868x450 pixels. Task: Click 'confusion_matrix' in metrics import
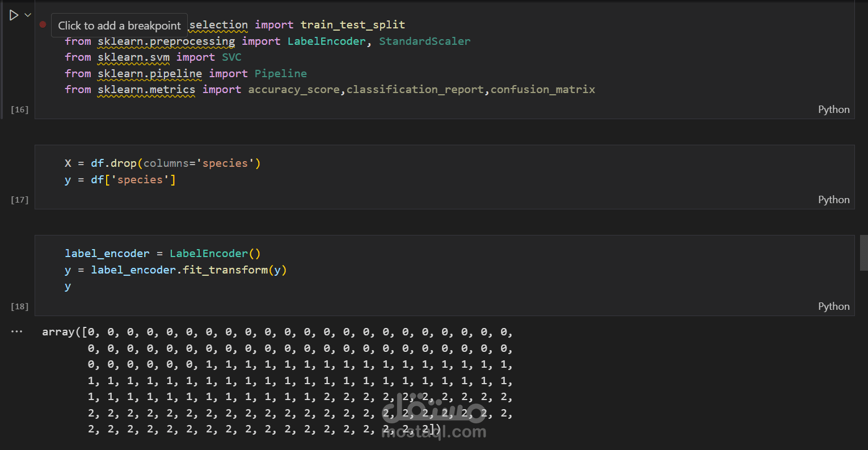[x=543, y=90]
